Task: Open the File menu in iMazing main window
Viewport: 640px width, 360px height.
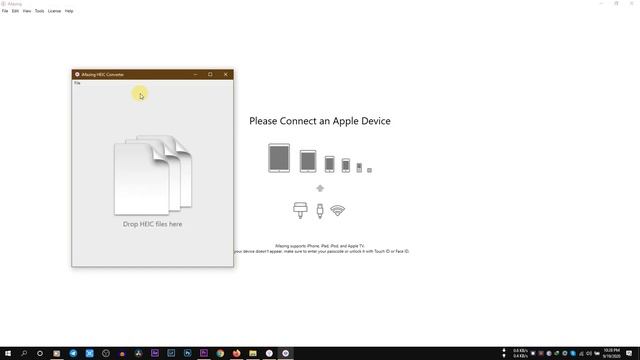Action: tap(5, 11)
